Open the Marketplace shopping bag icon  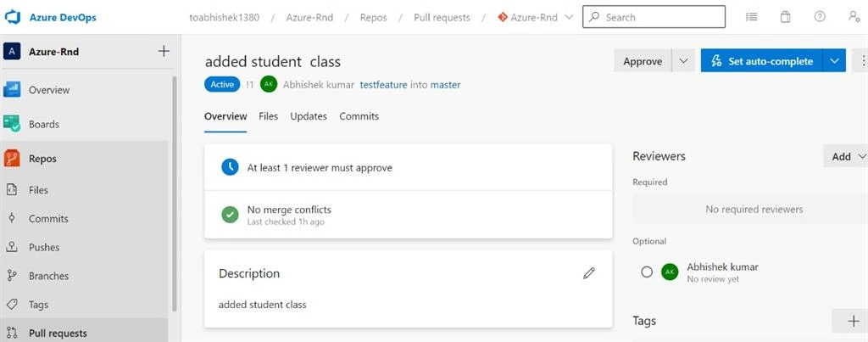(x=785, y=17)
